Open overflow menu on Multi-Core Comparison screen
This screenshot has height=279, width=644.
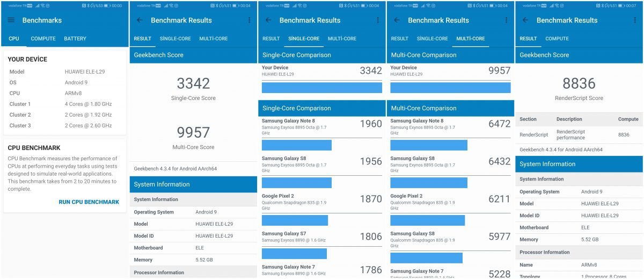tap(506, 20)
